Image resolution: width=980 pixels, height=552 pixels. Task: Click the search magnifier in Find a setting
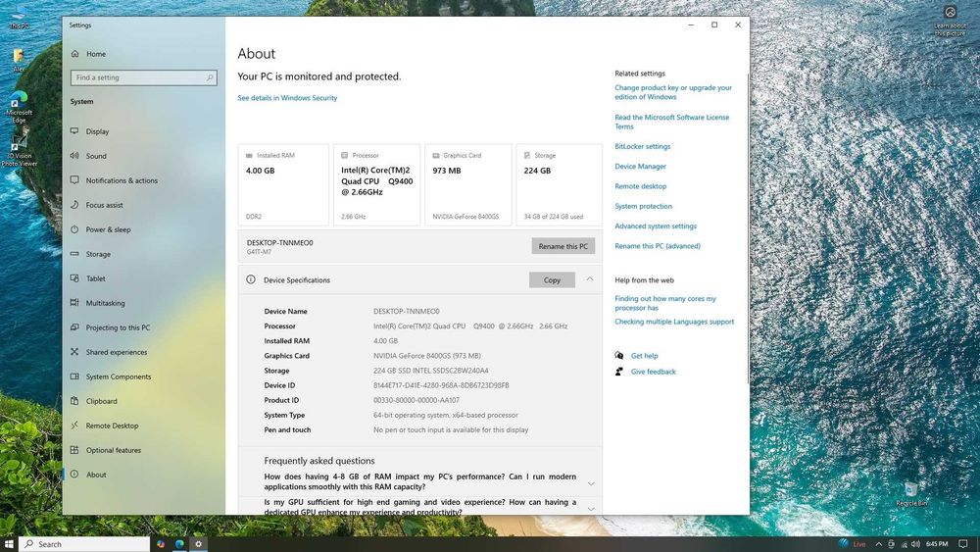(210, 77)
